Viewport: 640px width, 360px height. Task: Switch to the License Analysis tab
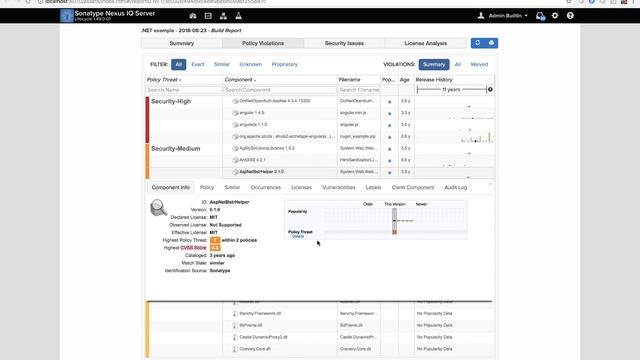pyautogui.click(x=425, y=43)
